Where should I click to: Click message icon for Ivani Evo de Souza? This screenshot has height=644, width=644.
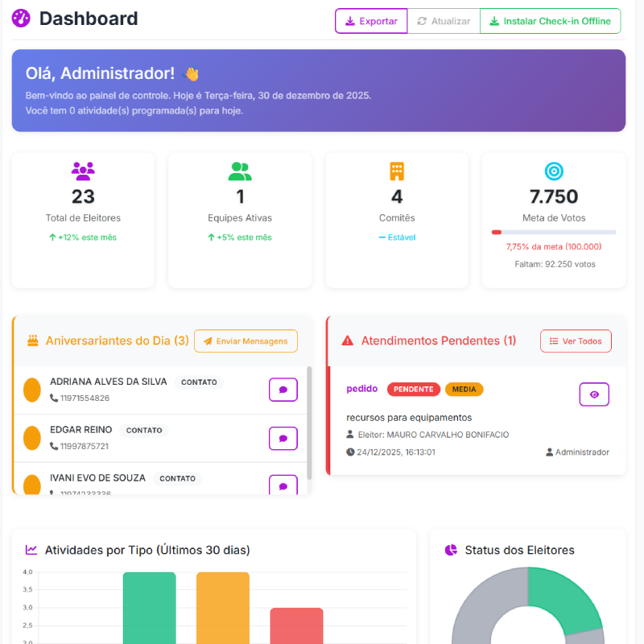(x=283, y=485)
